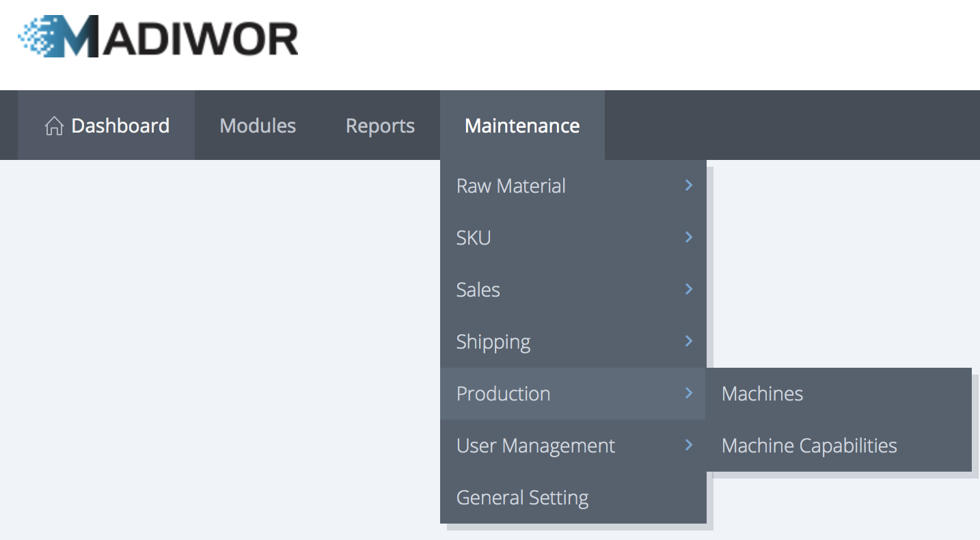
Task: Expand the Raw Material submenu chevron
Action: (x=689, y=185)
